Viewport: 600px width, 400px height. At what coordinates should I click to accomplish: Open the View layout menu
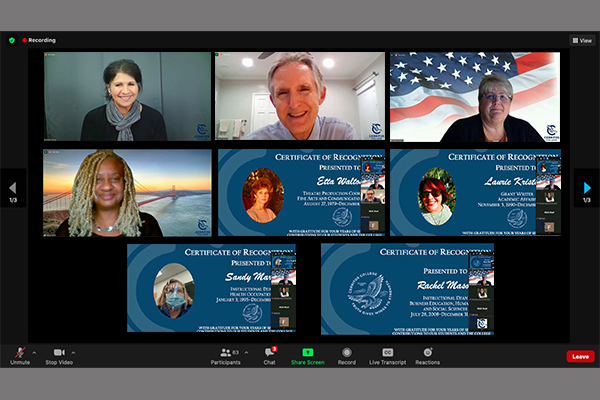tap(582, 40)
